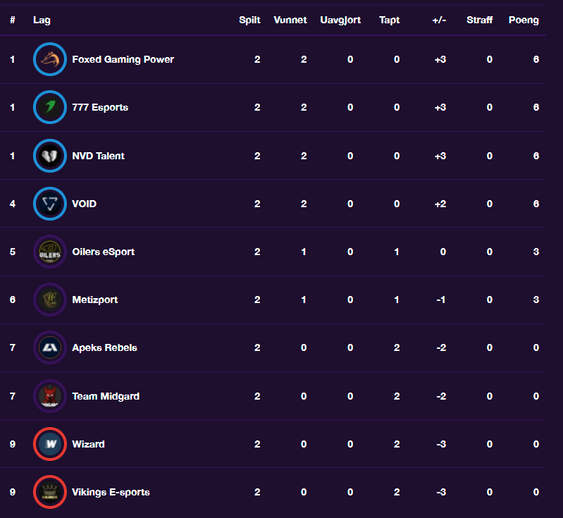The image size is (563, 518).
Task: Open the 777 Esports green logo
Action: point(50,107)
